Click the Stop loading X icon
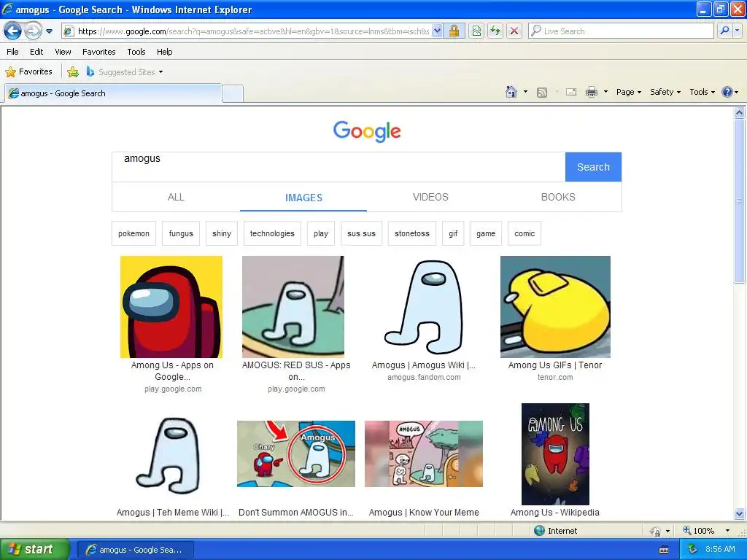 [514, 31]
